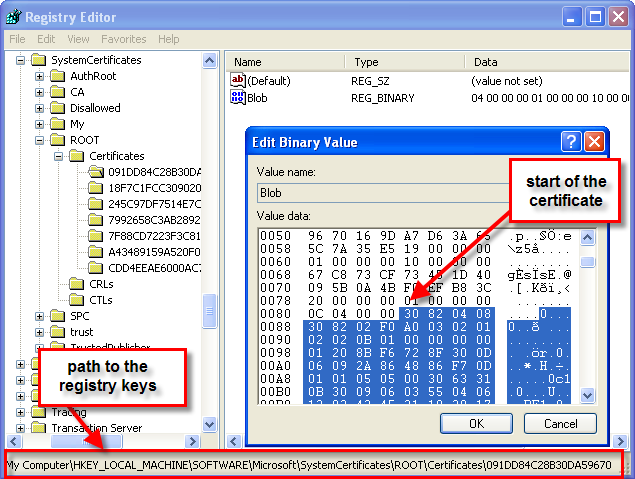The image size is (635, 479).
Task: Click the (Default) string value icon
Action: tap(238, 80)
